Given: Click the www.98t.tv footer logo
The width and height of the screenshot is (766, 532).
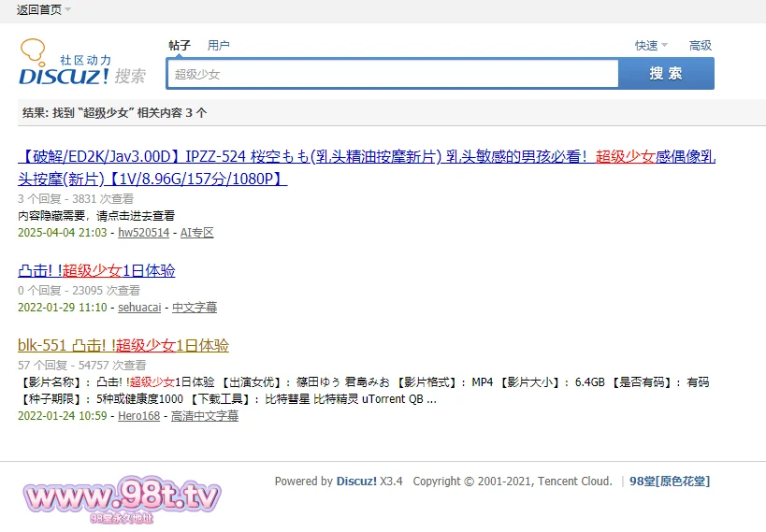Looking at the screenshot, I should [121, 498].
